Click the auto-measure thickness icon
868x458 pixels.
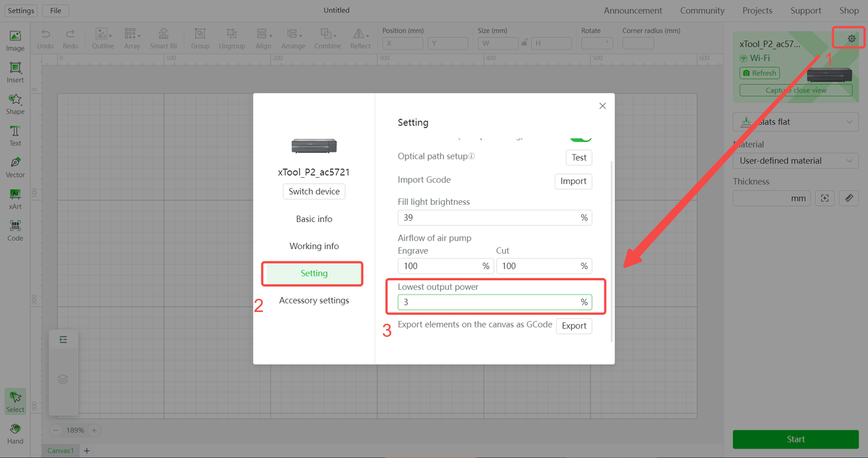[825, 198]
